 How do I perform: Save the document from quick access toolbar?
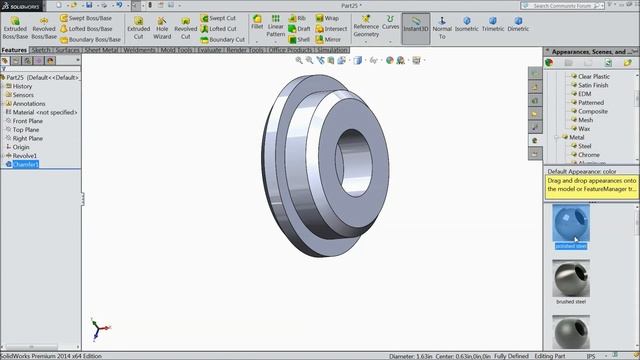(x=89, y=5)
